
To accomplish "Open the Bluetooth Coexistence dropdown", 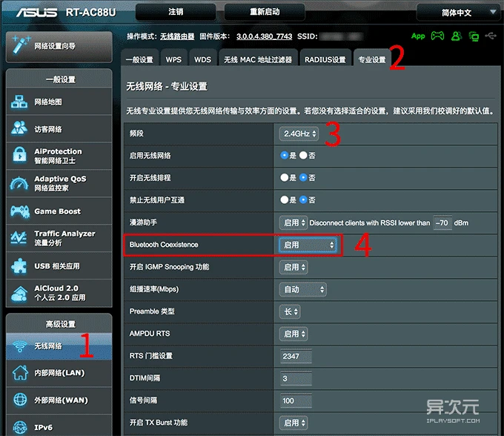I will pos(308,245).
